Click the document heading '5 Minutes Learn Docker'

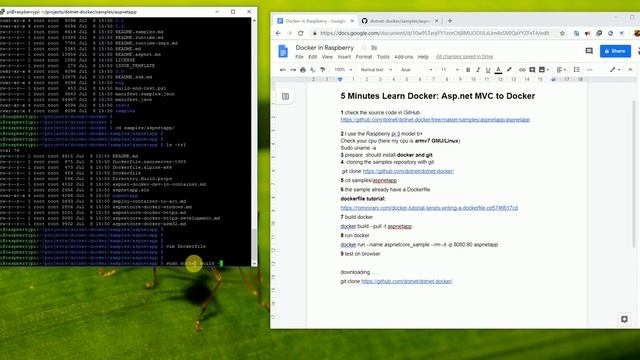tap(438, 96)
